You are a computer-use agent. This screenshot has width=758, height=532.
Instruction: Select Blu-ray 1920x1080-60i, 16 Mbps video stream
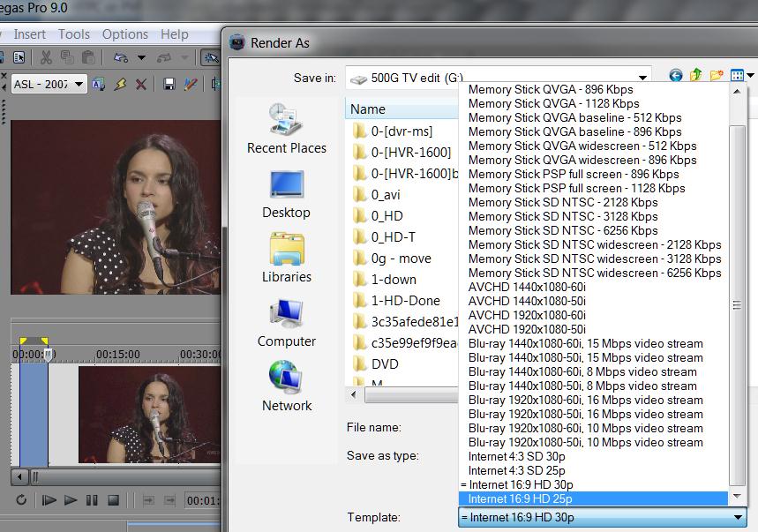click(593, 400)
